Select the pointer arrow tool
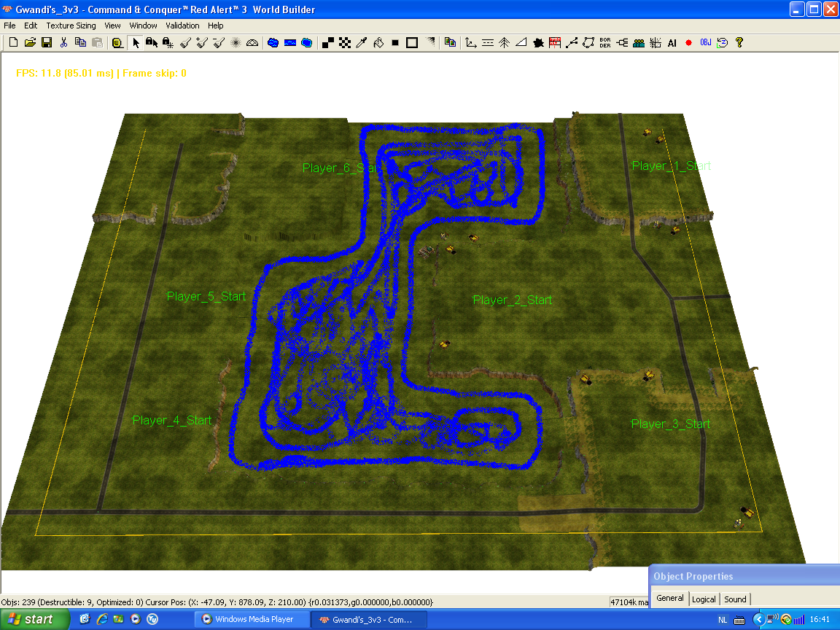The width and height of the screenshot is (840, 630). tap(136, 43)
